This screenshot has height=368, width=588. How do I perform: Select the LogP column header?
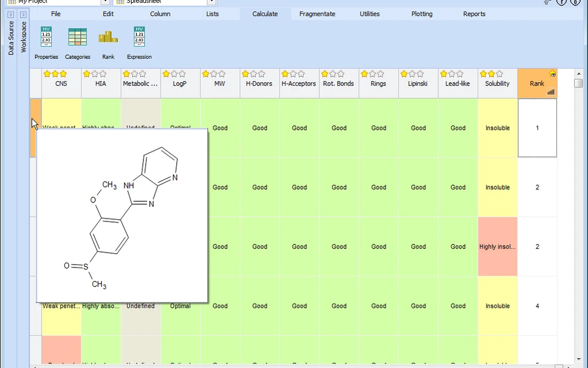point(180,83)
